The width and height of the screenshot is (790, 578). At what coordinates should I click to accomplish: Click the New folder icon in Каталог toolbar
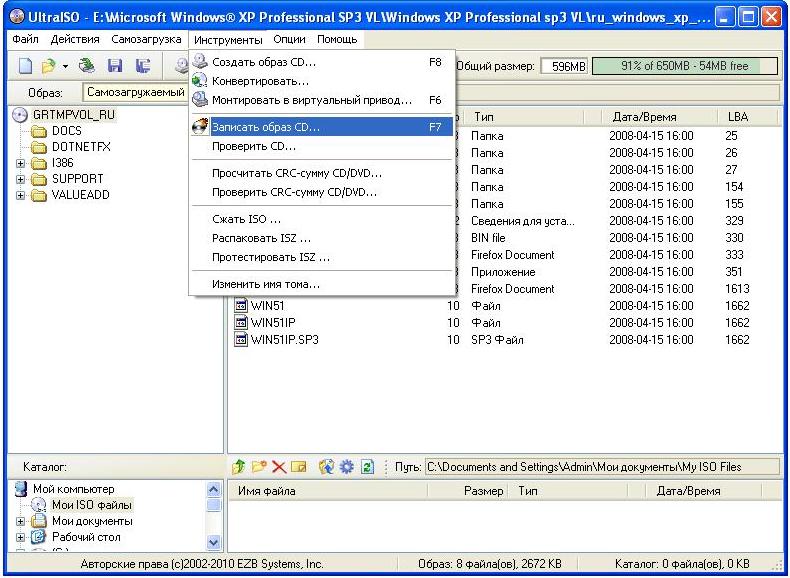tap(259, 467)
